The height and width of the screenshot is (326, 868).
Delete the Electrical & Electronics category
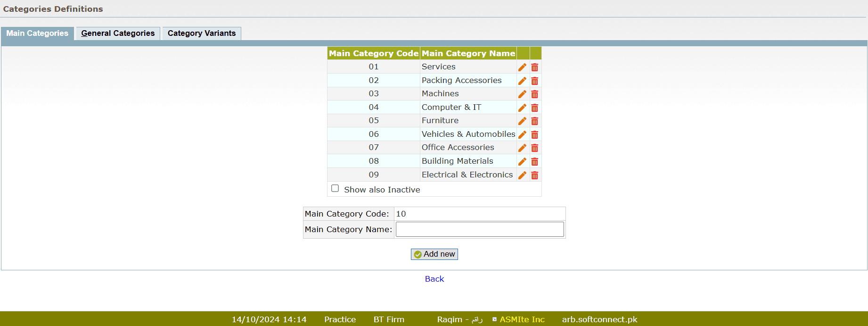pyautogui.click(x=534, y=175)
